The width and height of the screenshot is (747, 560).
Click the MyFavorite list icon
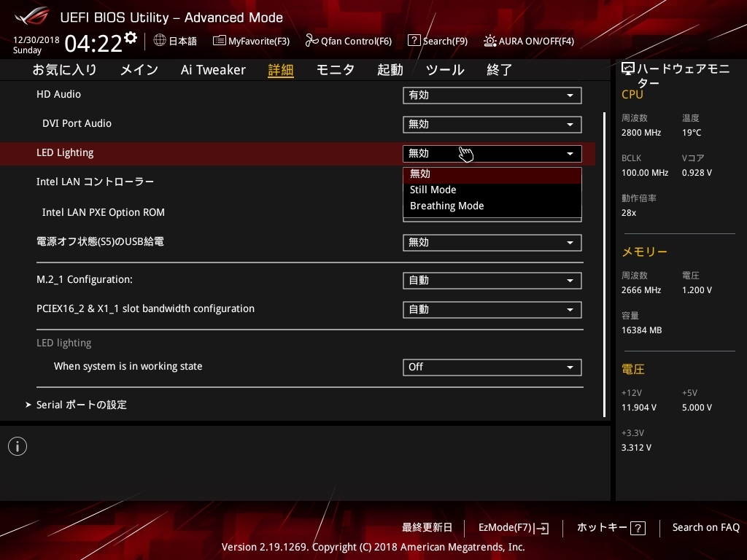coord(219,41)
